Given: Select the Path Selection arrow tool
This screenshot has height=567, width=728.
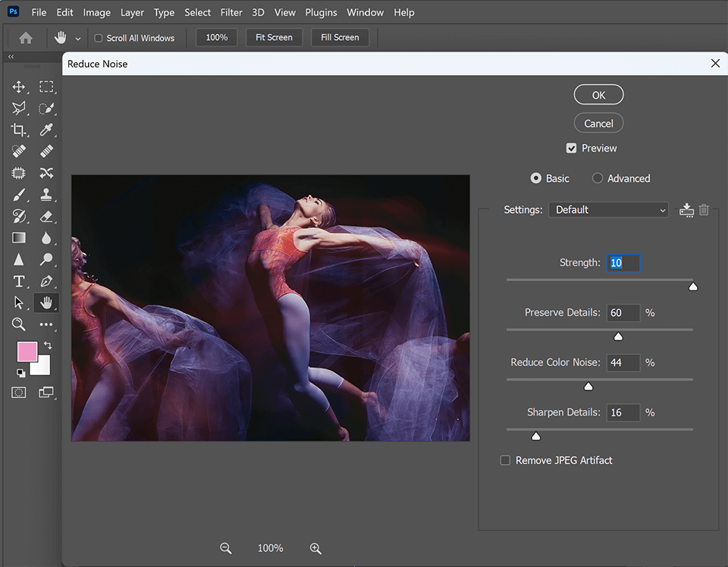Looking at the screenshot, I should point(18,302).
